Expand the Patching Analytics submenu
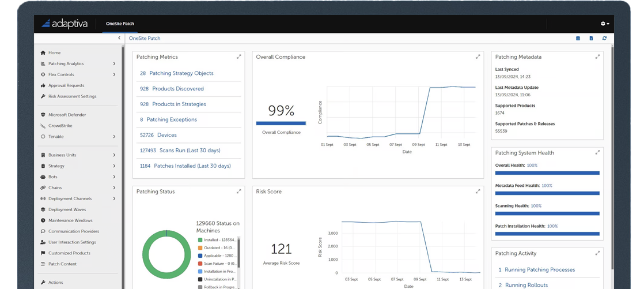Screen dimensions: 644x289 (114, 64)
